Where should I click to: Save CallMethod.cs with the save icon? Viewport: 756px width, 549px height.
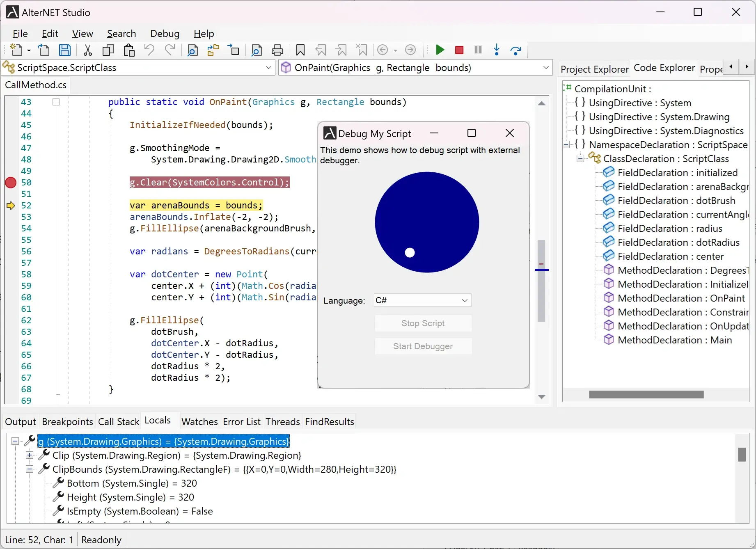[64, 50]
